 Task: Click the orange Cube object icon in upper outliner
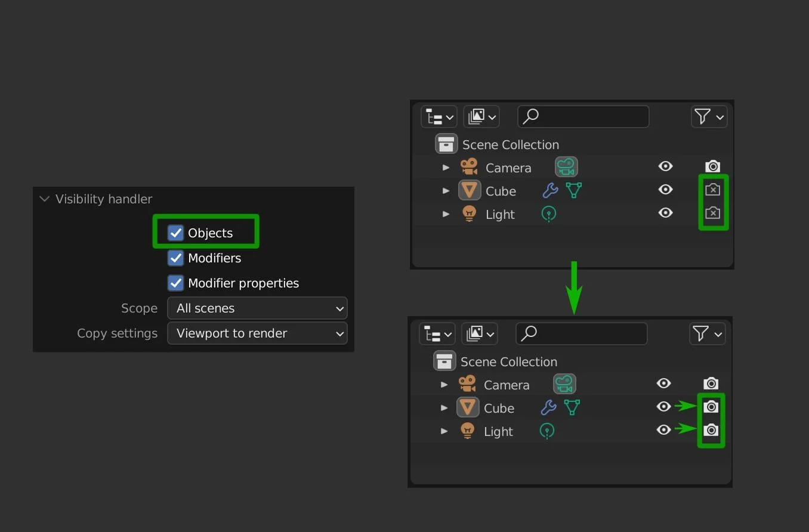[x=470, y=191]
